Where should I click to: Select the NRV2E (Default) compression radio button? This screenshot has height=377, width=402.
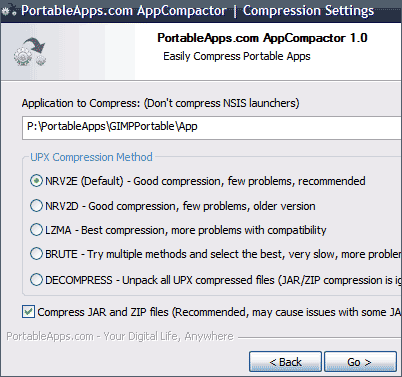click(36, 181)
